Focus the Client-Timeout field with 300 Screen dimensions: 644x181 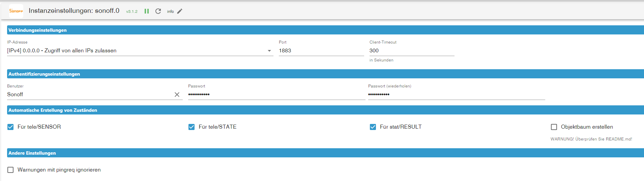tap(412, 51)
